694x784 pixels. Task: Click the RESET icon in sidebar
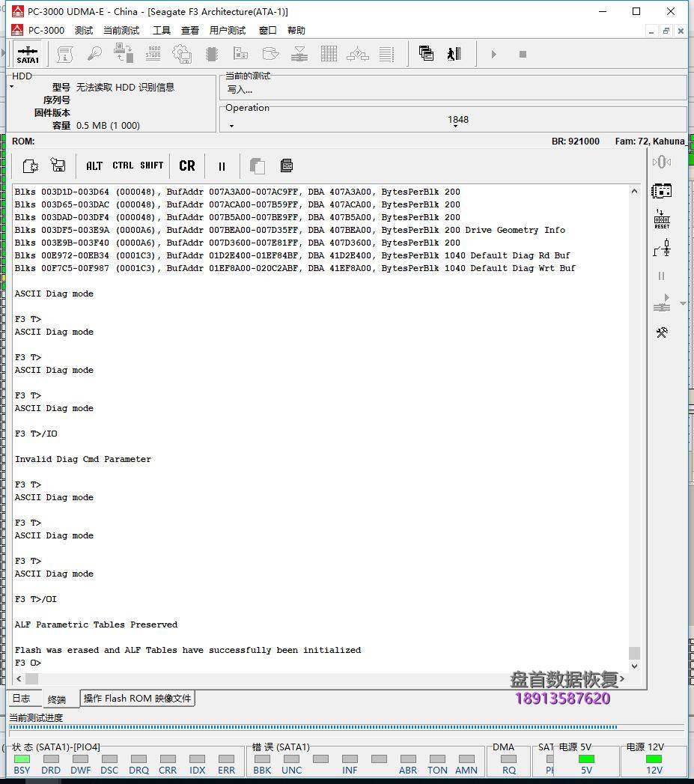point(662,219)
